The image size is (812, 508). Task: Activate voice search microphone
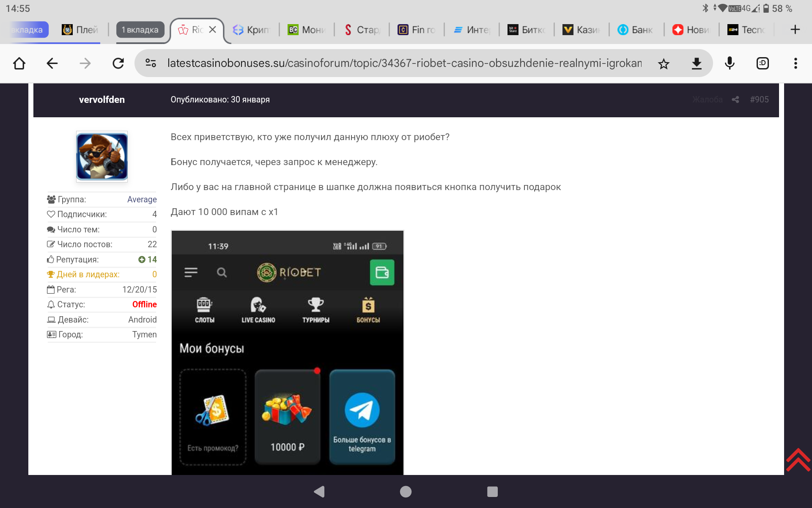(x=730, y=63)
